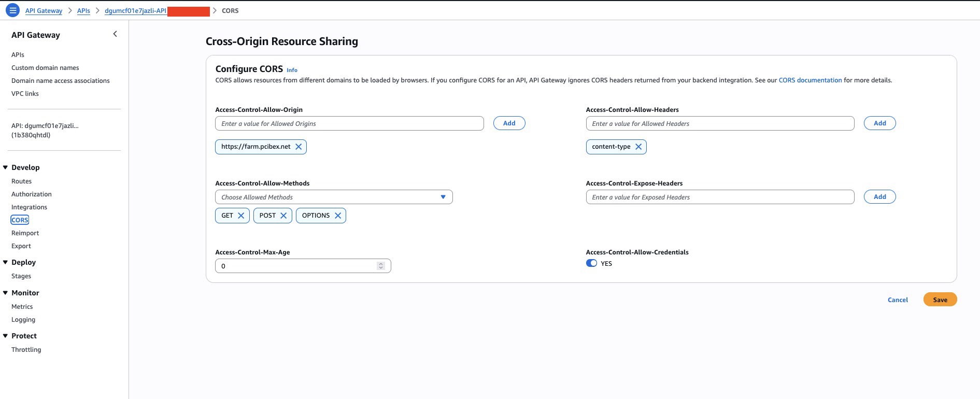The height and width of the screenshot is (399, 980).
Task: Remove the GET method chip
Action: point(241,216)
